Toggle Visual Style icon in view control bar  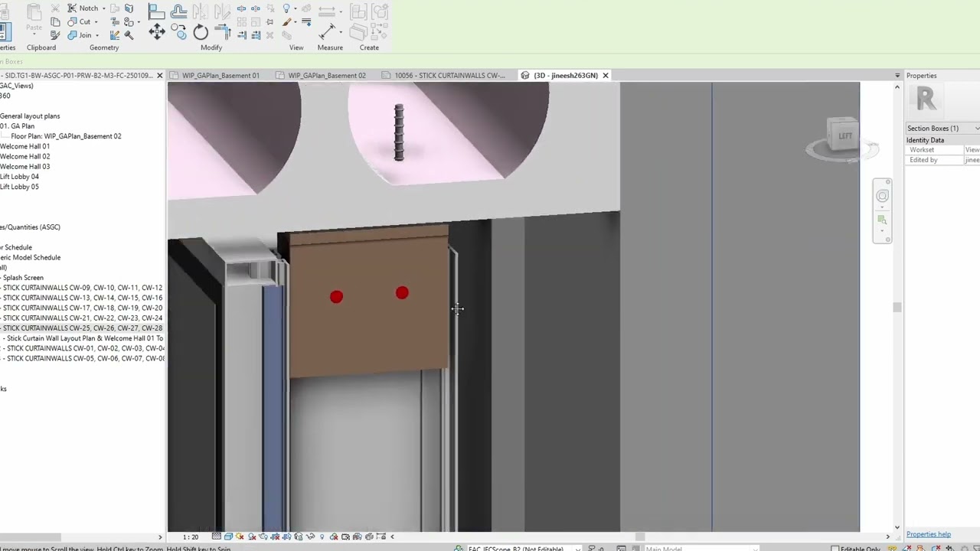point(228,536)
